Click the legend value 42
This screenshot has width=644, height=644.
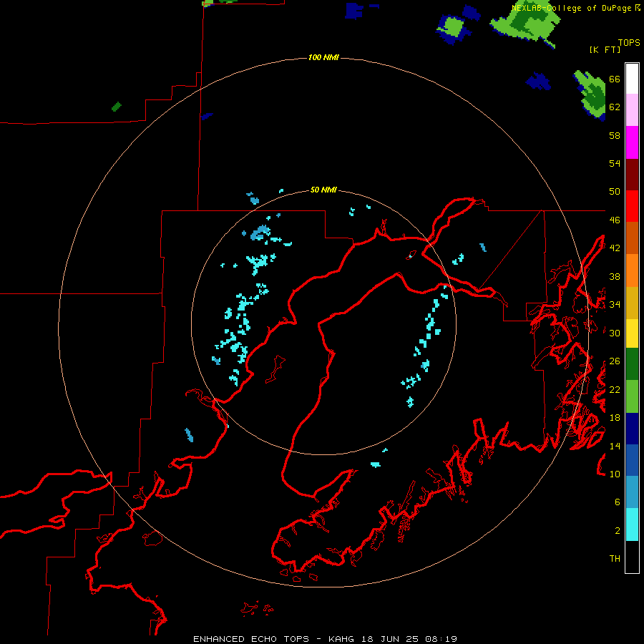[x=615, y=248]
